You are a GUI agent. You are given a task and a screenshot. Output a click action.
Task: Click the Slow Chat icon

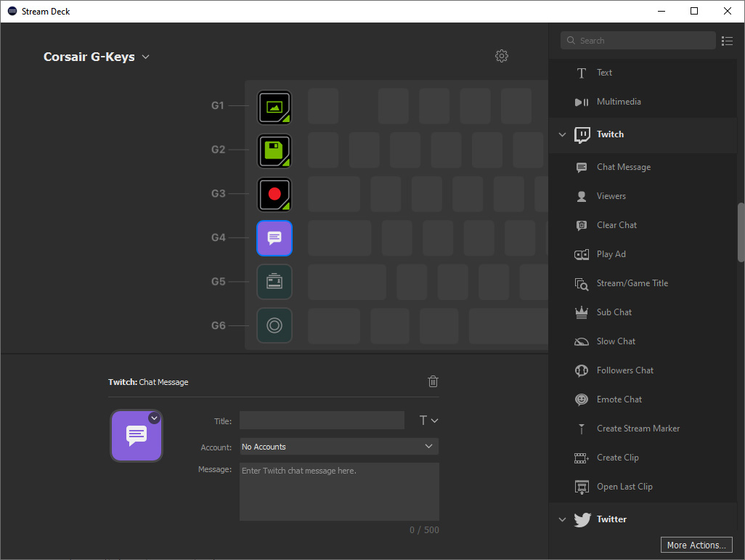point(582,342)
